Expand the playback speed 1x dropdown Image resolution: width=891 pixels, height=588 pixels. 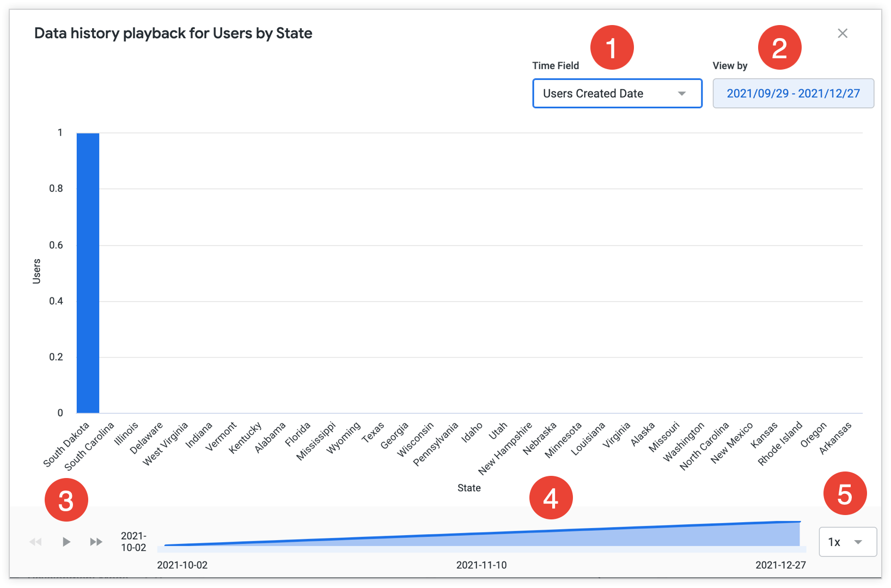click(847, 542)
